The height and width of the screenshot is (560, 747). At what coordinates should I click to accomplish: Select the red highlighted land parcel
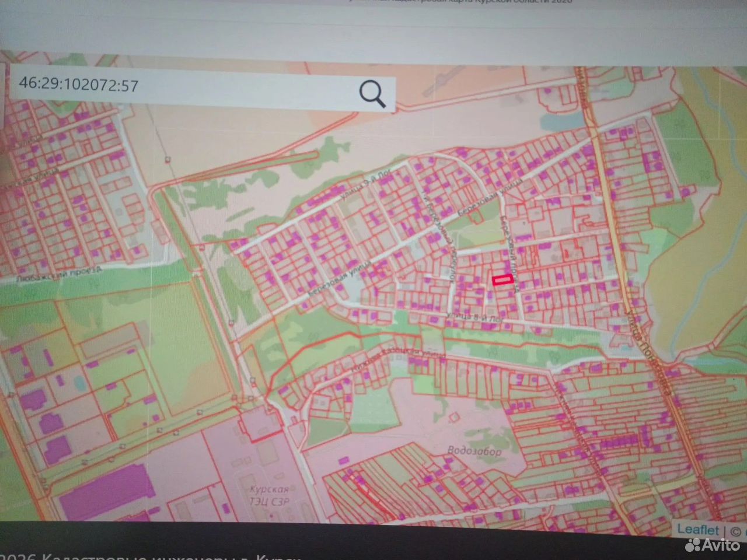click(x=502, y=280)
